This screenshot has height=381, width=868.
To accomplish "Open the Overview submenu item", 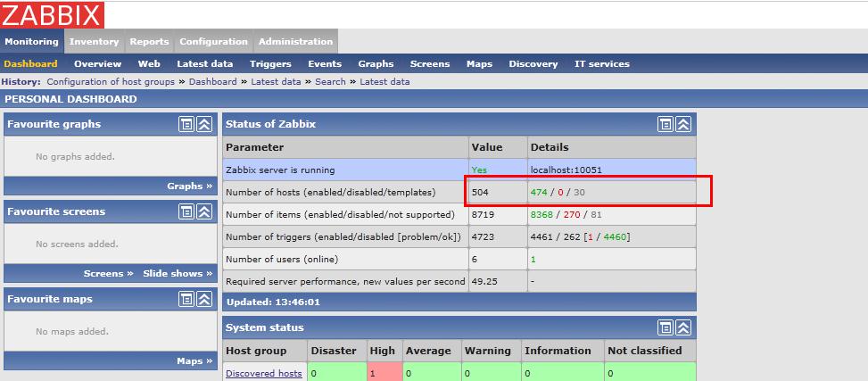I will click(x=97, y=63).
